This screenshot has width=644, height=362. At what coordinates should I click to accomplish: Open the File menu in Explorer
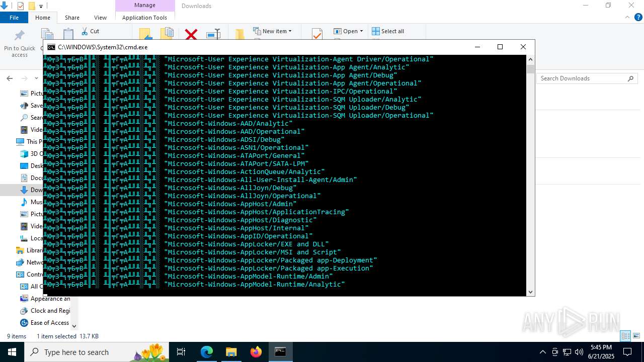click(14, 18)
